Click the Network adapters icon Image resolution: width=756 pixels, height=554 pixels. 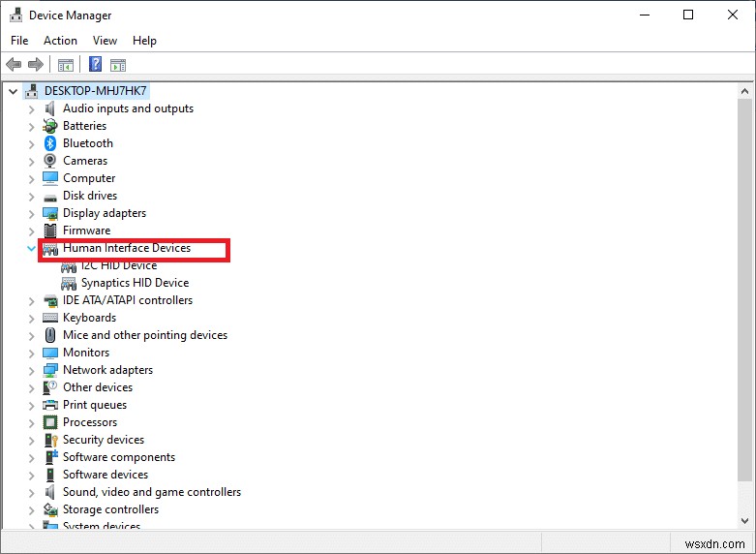point(50,370)
